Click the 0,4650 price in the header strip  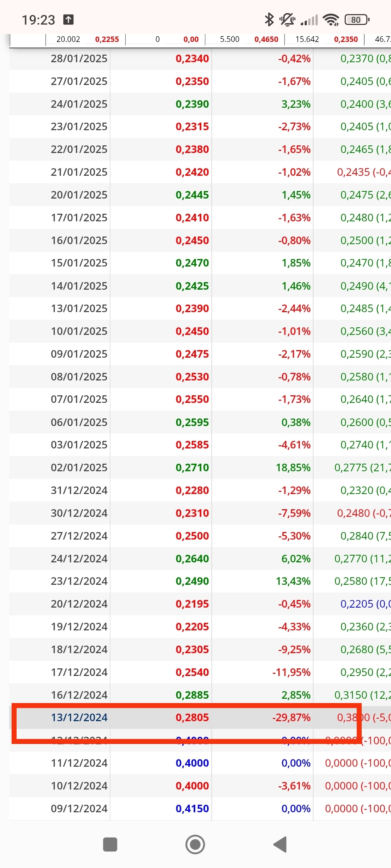point(266,39)
